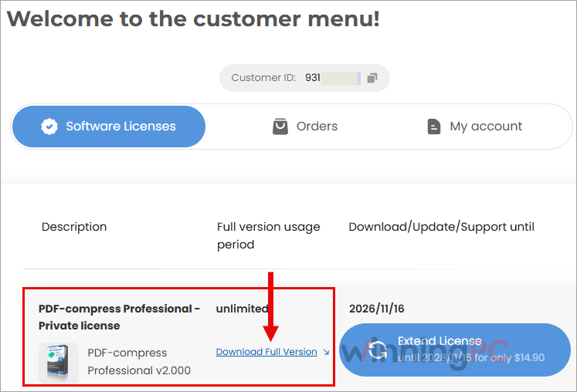Click the Customer ID label
Image resolution: width=577 pixels, height=392 pixels.
[263, 78]
